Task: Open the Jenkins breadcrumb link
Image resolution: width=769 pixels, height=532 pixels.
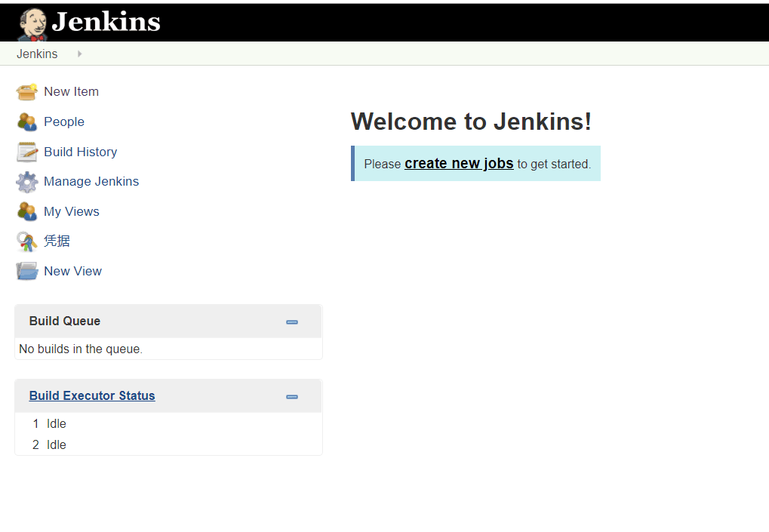Action: 37,54
